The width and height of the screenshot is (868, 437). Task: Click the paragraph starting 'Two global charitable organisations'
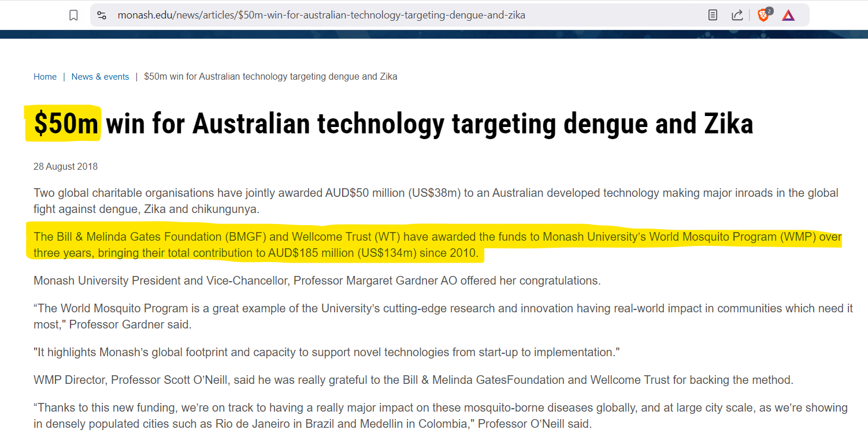[436, 201]
